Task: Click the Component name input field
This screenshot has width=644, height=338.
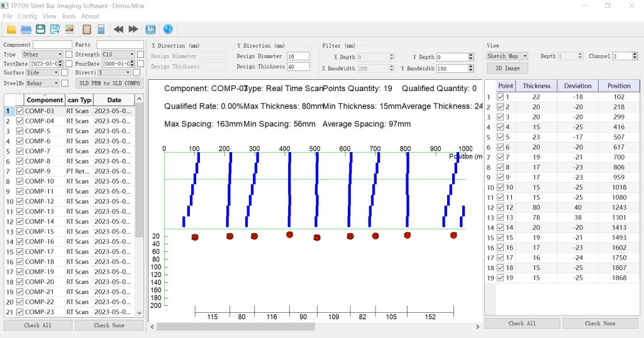Action: [52, 45]
